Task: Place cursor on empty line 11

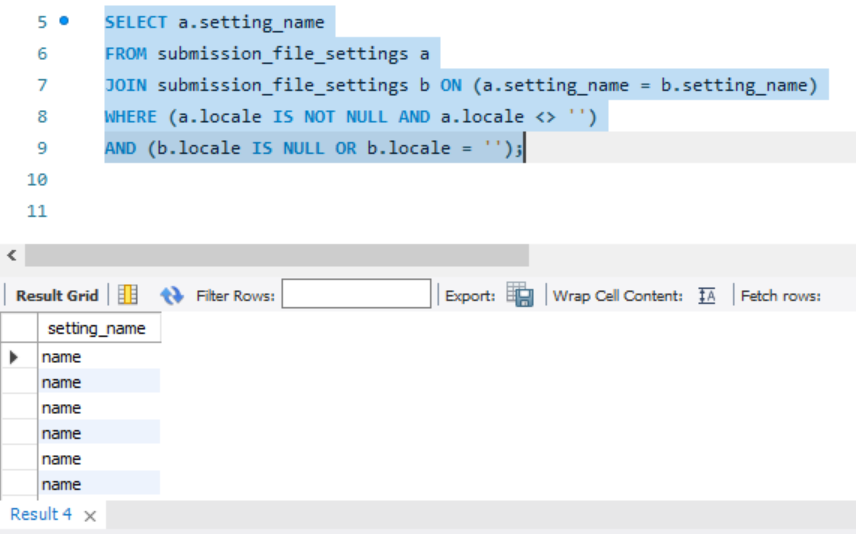Action: pyautogui.click(x=437, y=211)
